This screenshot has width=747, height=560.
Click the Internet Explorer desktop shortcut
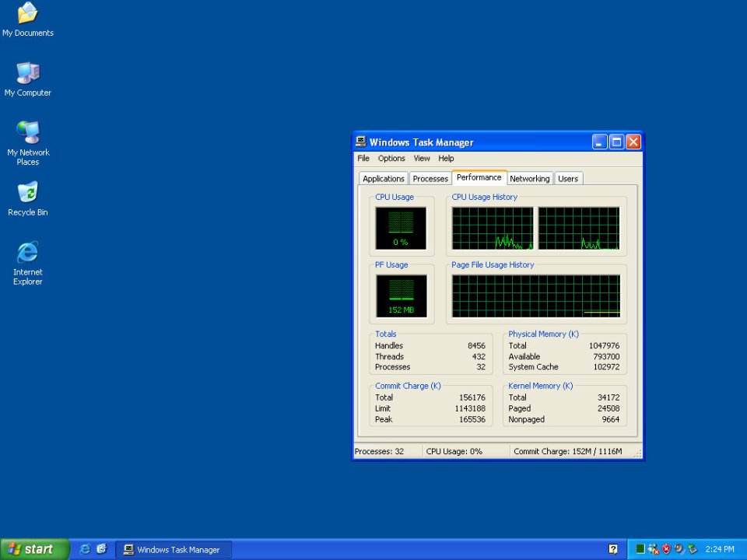[x=27, y=253]
